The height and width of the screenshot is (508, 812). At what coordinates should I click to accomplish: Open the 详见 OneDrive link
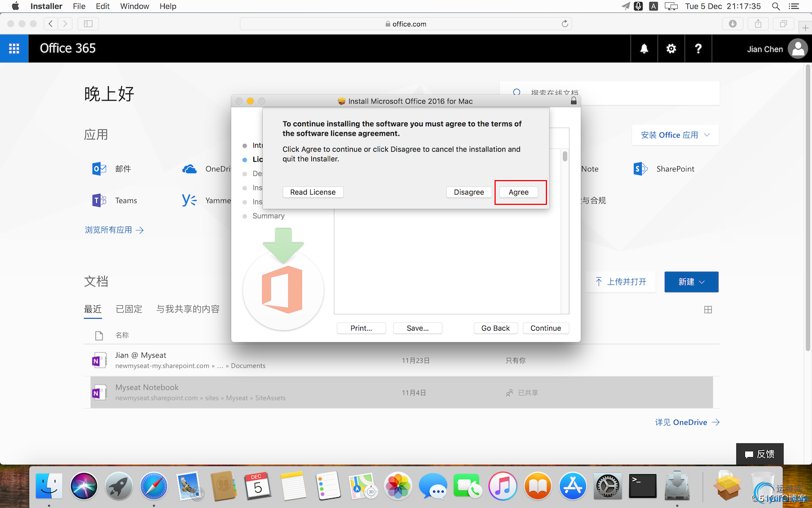[x=687, y=422]
